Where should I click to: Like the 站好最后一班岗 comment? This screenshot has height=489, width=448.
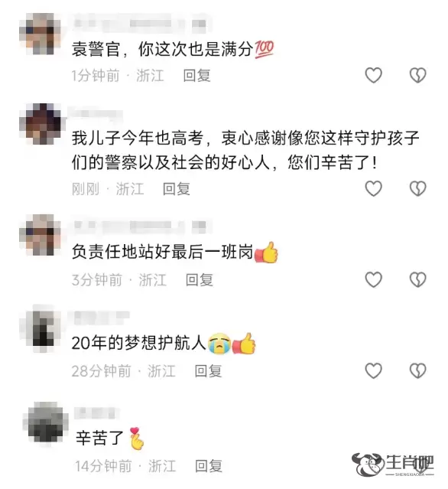pos(373,279)
